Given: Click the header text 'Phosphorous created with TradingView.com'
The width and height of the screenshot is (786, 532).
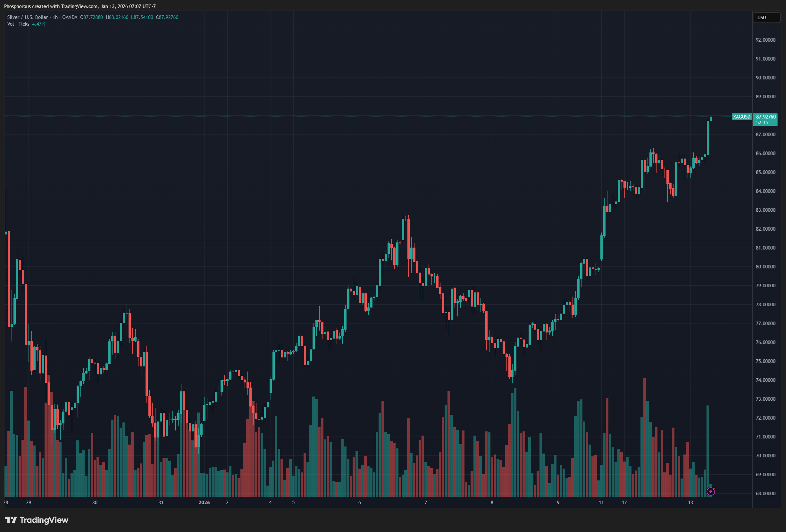Looking at the screenshot, I should tap(51, 6).
